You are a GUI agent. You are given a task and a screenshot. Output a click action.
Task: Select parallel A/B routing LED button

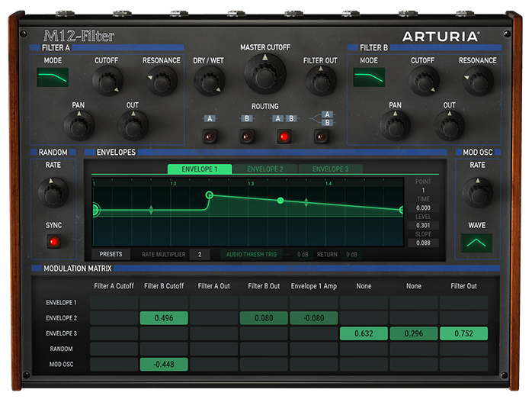click(321, 137)
